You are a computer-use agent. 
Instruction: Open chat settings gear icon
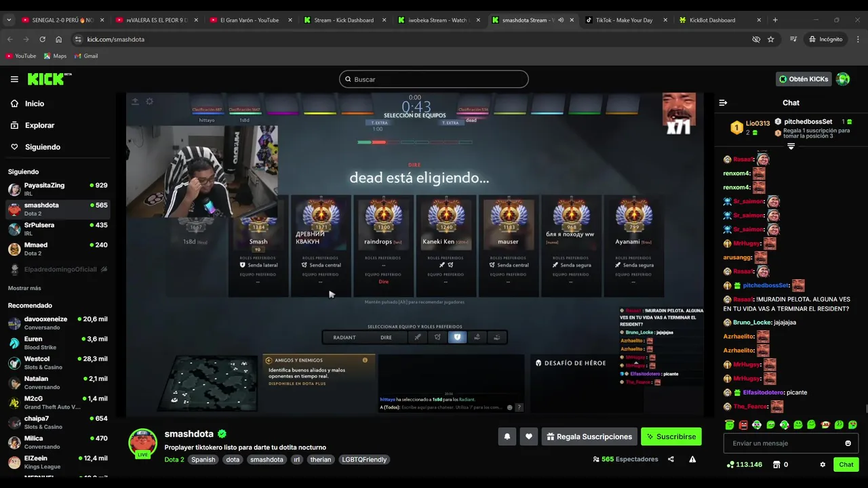pos(823,464)
